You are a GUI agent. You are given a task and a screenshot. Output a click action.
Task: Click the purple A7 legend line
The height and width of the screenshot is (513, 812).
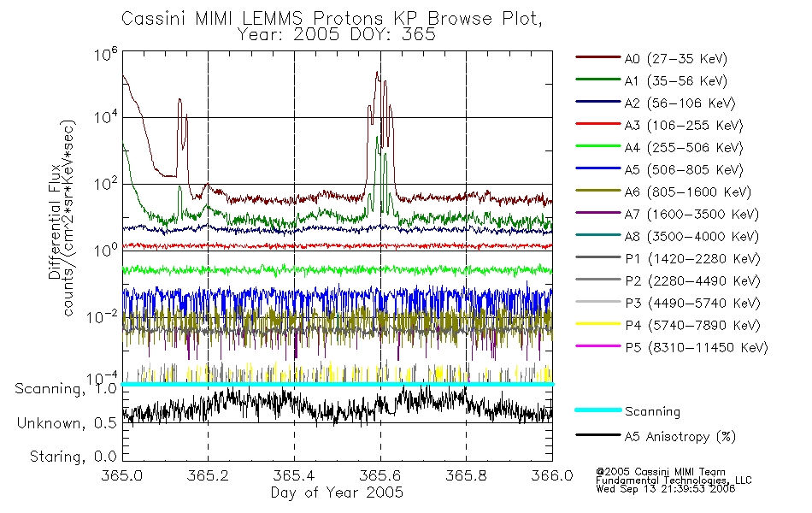pyautogui.click(x=598, y=212)
